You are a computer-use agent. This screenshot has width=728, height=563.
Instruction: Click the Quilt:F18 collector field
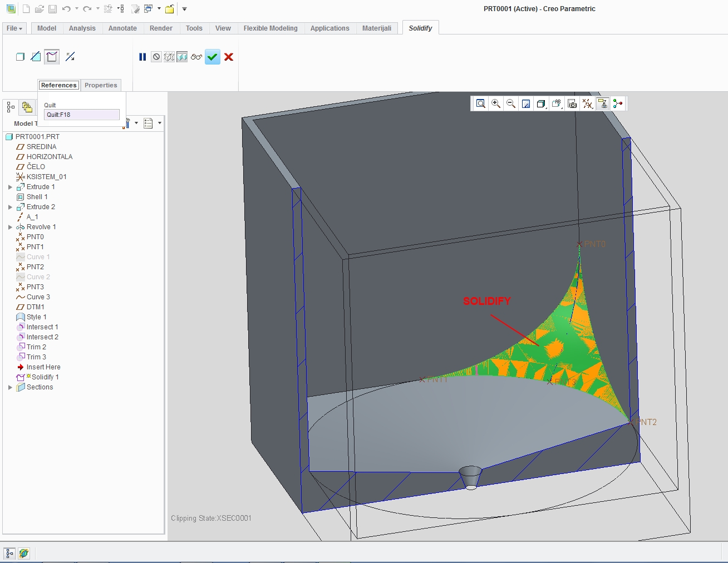click(82, 115)
